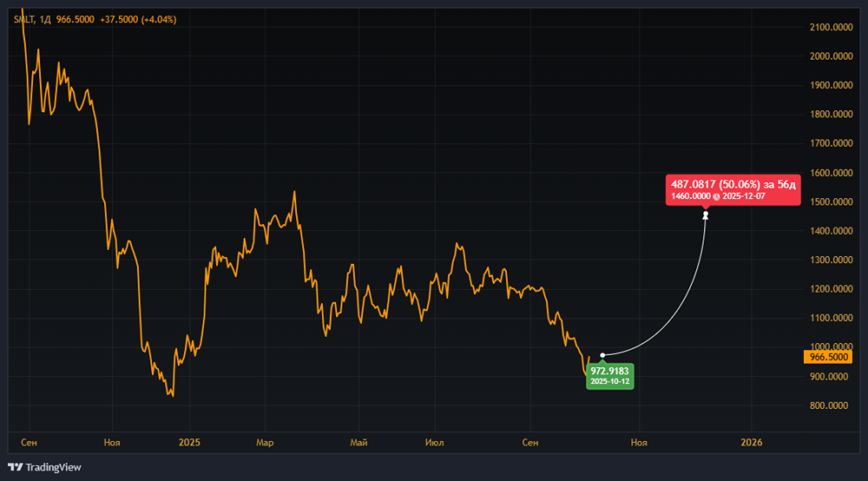Screen dimensions: 868x481
Task: Click the 2025-12-07 forecast date
Action: (x=744, y=196)
